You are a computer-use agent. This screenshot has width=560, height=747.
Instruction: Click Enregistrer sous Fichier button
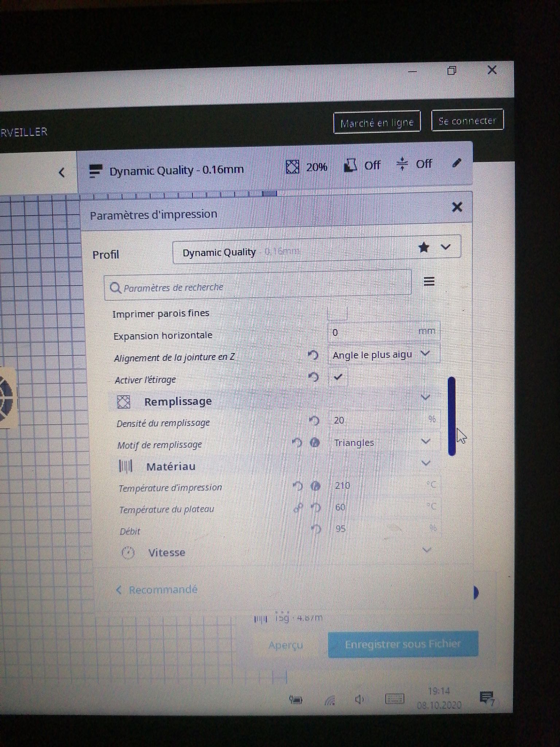tap(403, 644)
